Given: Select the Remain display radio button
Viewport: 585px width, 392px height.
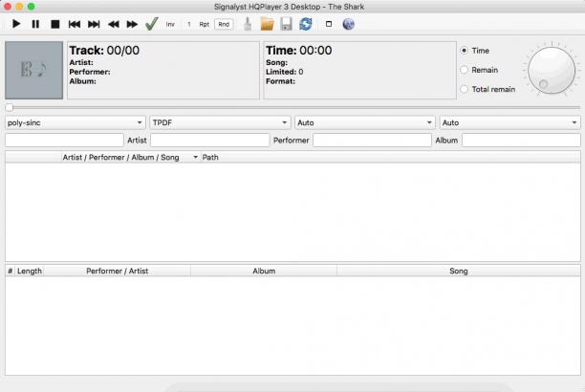Looking at the screenshot, I should pos(465,70).
